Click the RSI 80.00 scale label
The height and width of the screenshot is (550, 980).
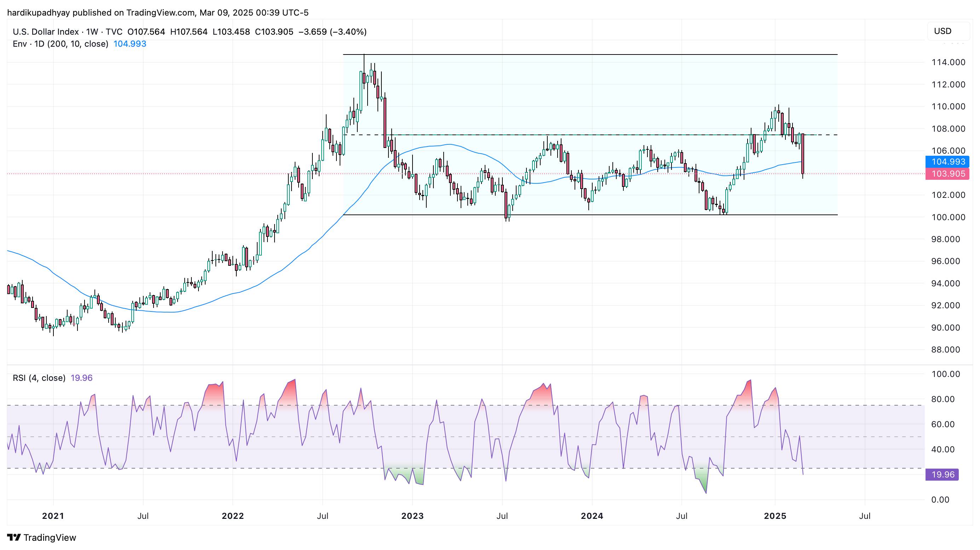[x=943, y=399]
